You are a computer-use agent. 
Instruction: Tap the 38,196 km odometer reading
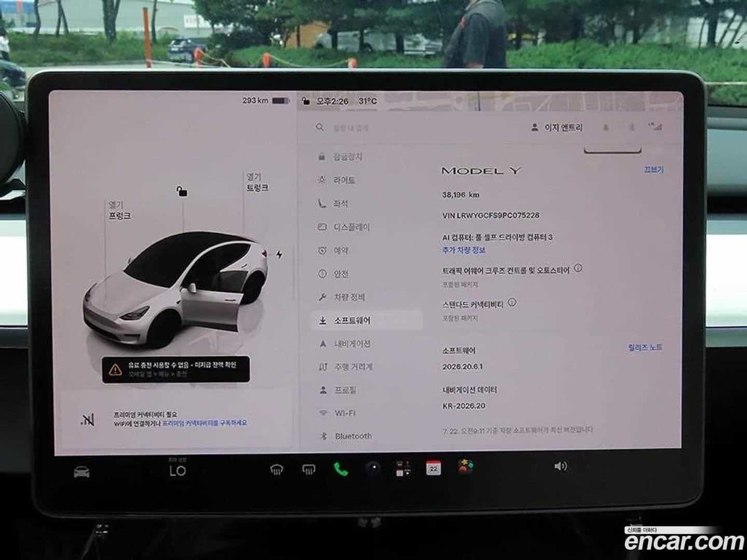[461, 195]
